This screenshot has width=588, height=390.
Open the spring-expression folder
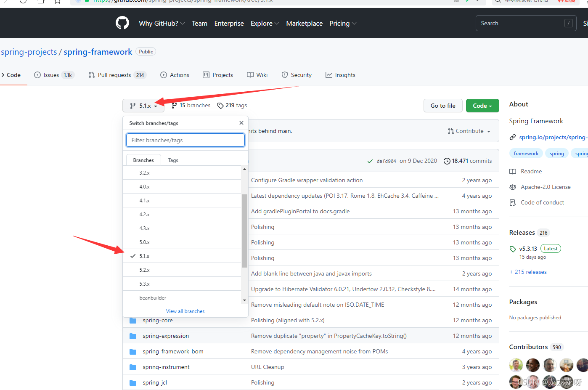pos(166,336)
